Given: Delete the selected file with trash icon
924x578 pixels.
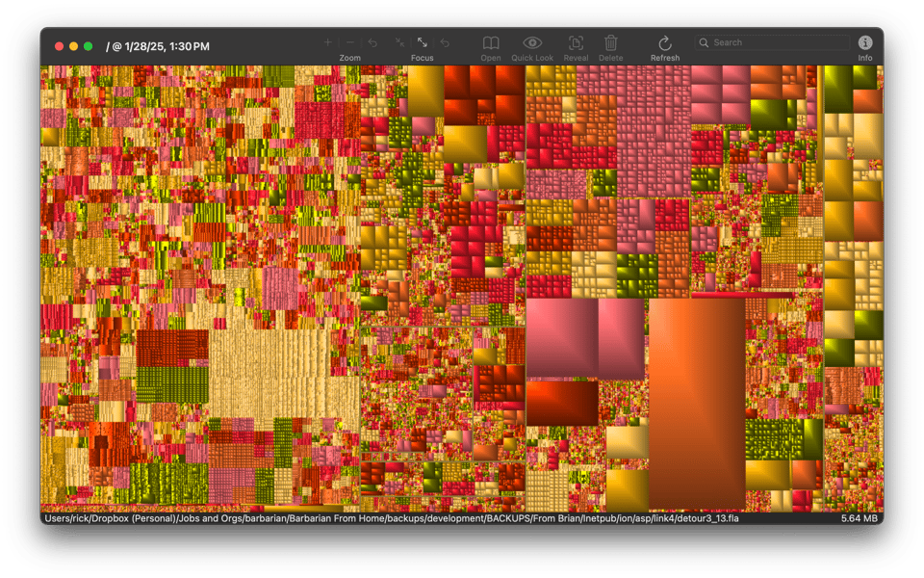Looking at the screenshot, I should click(x=611, y=43).
